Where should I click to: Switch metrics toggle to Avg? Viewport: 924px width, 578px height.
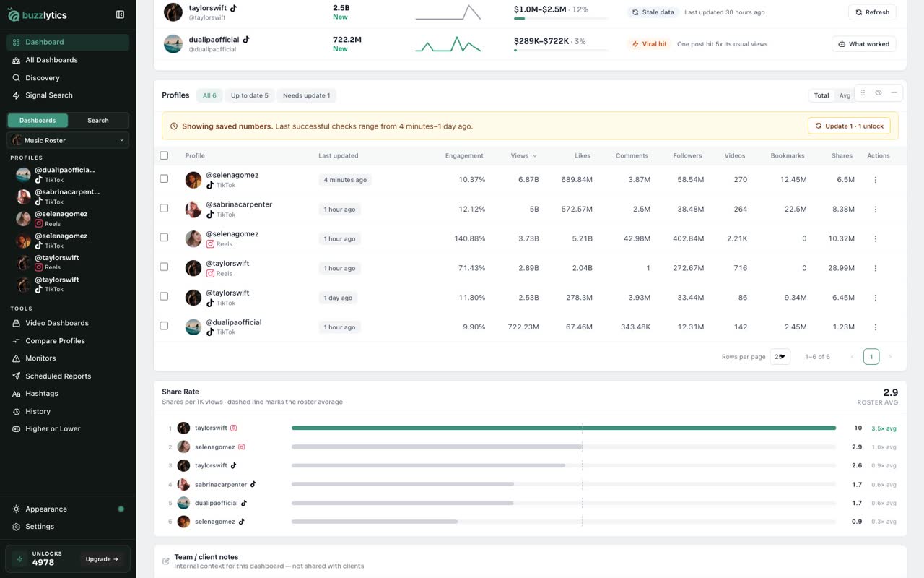844,95
